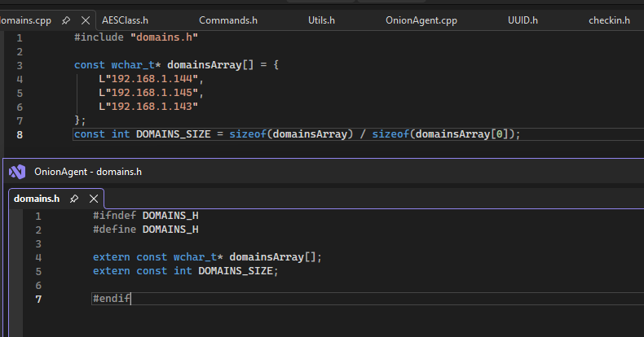Click the 'OnionAgent - domains.h' window title
Image resolution: width=644 pixels, height=337 pixels.
pyautogui.click(x=88, y=172)
